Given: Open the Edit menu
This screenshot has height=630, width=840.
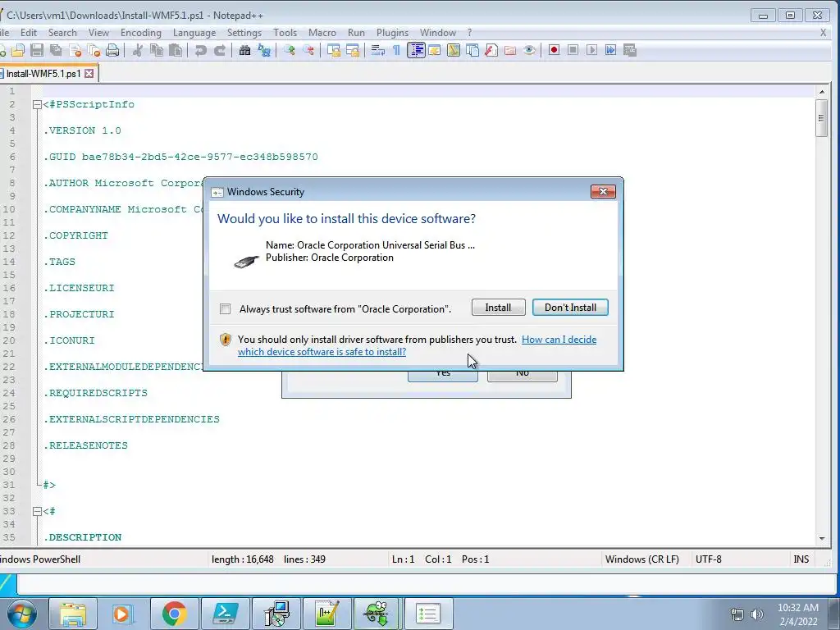Looking at the screenshot, I should [29, 33].
